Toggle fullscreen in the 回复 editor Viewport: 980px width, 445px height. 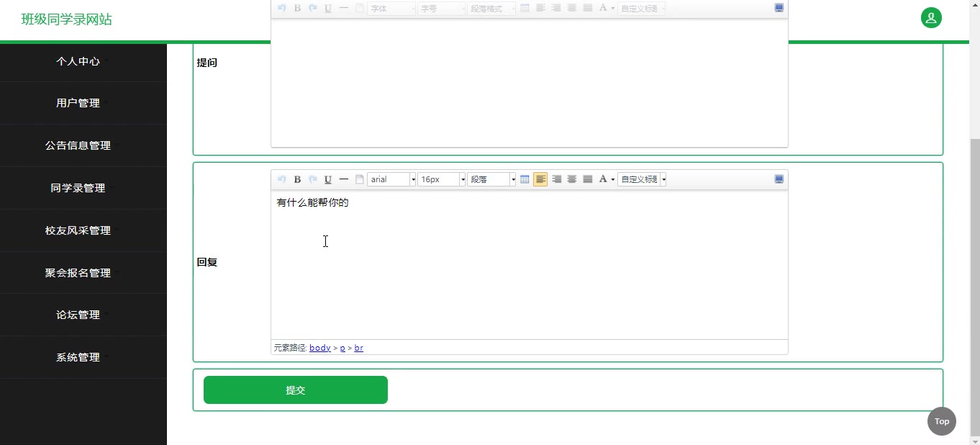779,179
